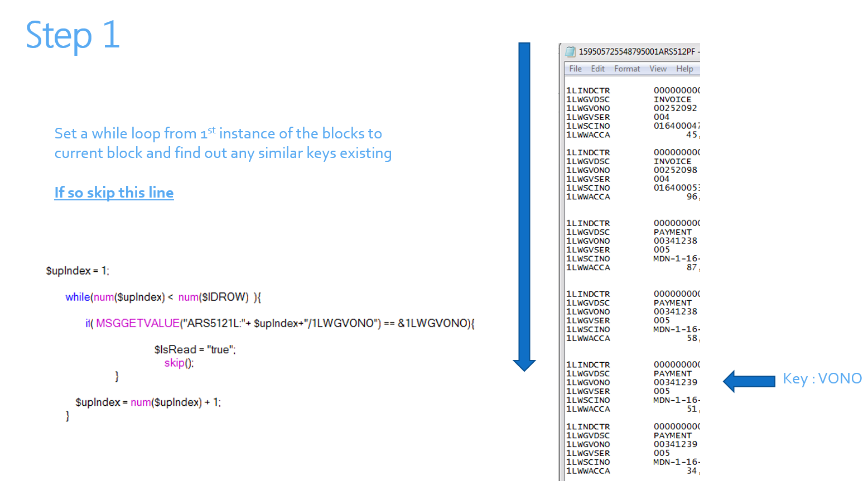Open the File menu in Notepad

tap(575, 69)
